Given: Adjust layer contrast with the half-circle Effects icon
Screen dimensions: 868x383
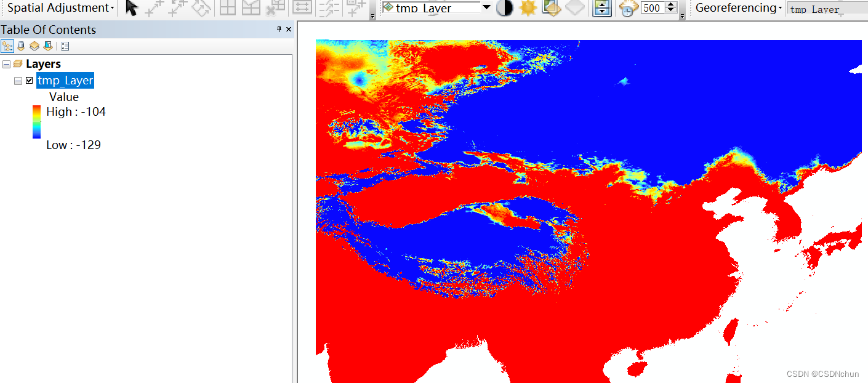Looking at the screenshot, I should 505,7.
